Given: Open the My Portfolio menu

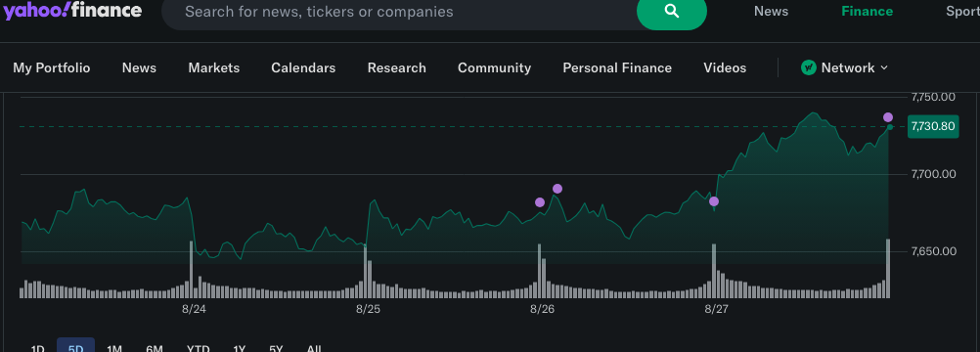Looking at the screenshot, I should click(x=52, y=67).
